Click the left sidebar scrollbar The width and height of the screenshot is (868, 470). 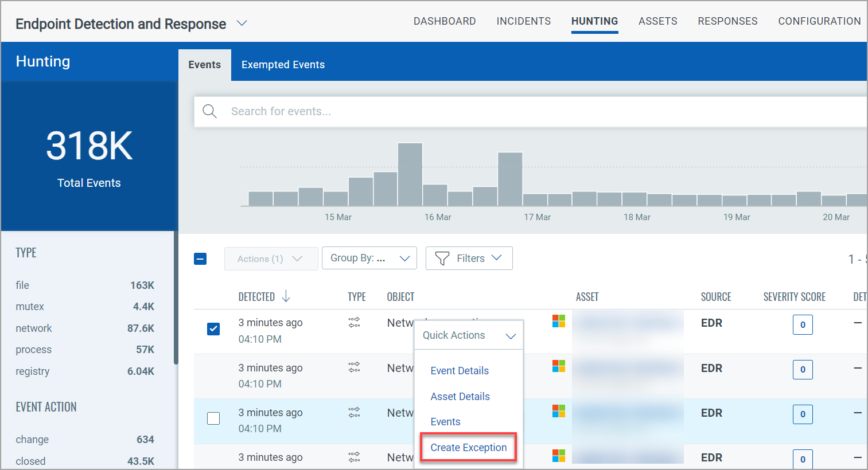tap(176, 298)
